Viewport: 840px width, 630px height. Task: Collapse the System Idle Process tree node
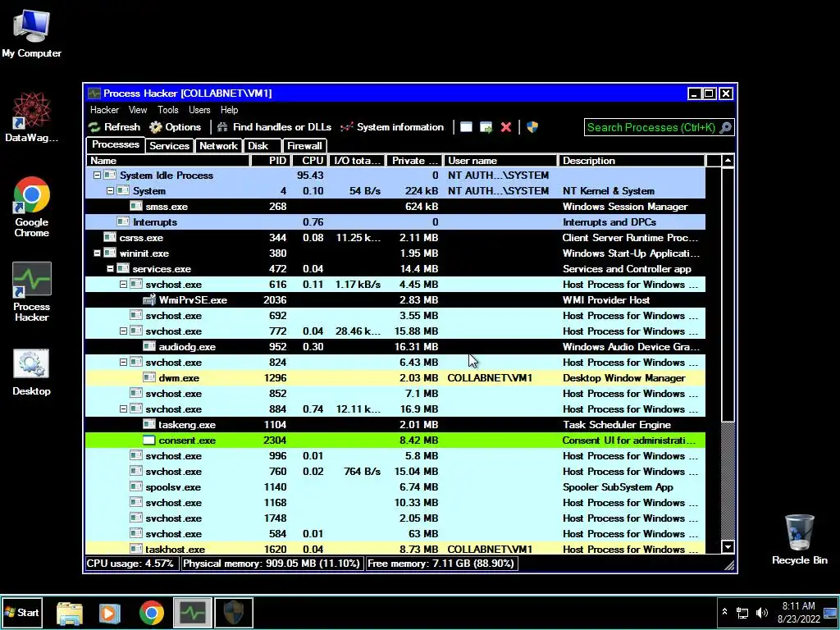pyautogui.click(x=97, y=176)
